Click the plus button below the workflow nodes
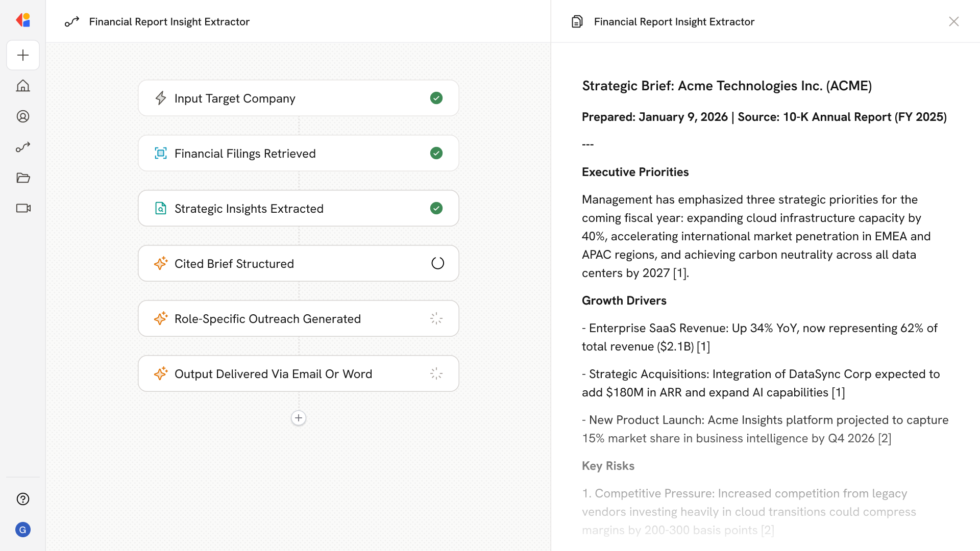 coord(299,418)
